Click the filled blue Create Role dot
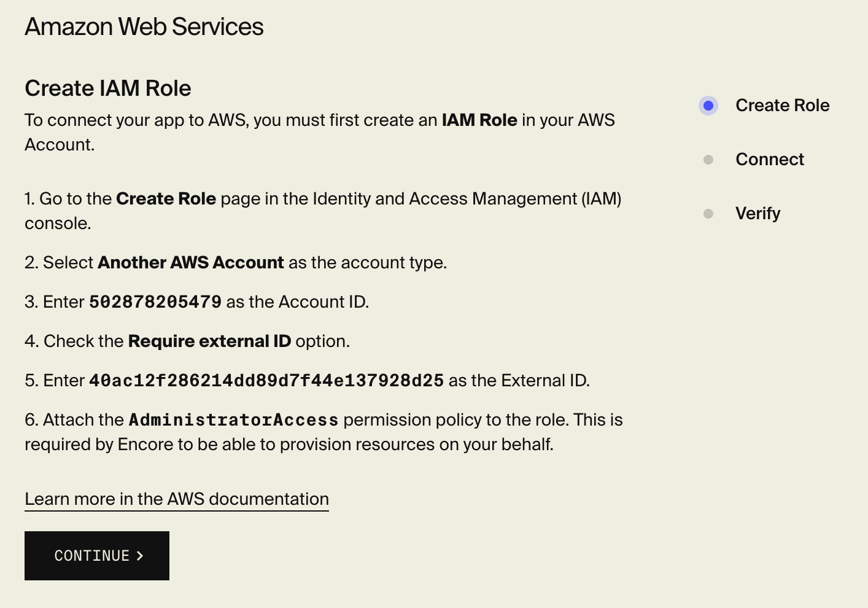Image resolution: width=868 pixels, height=608 pixels. 708,106
